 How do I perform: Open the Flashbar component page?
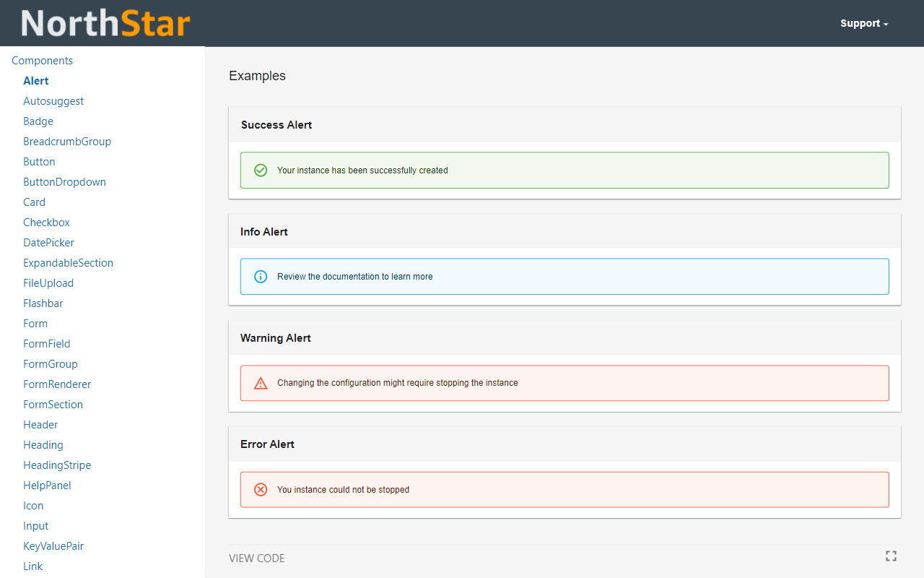[43, 303]
